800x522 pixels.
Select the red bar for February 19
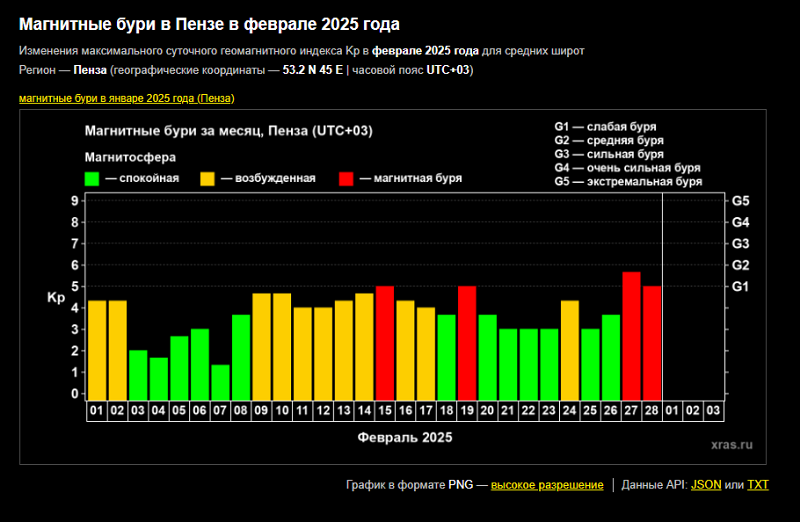(467, 342)
